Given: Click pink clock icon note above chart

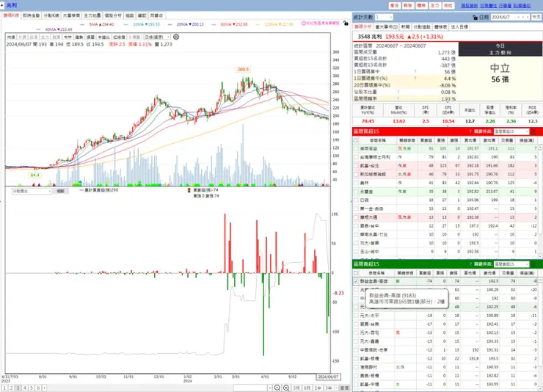Looking at the screenshot, I should pyautogui.click(x=304, y=23).
